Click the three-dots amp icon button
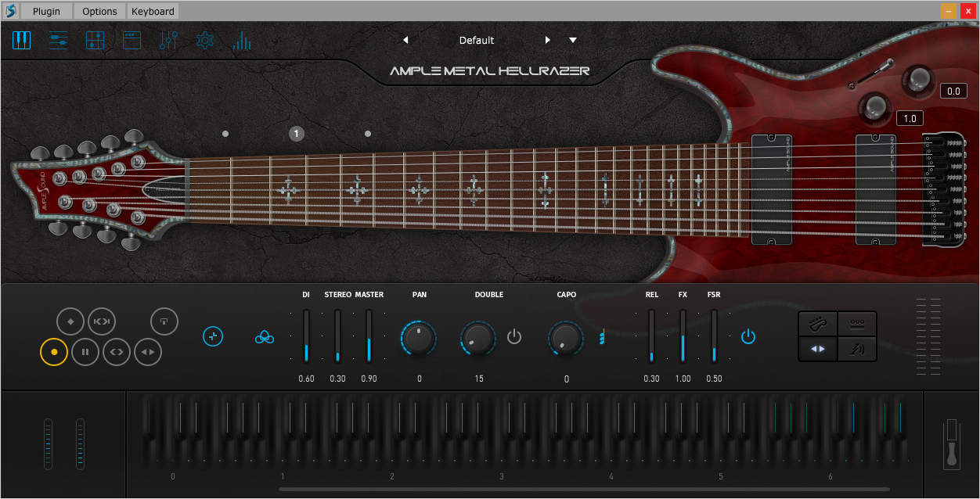The height and width of the screenshot is (499, 980). tap(857, 323)
